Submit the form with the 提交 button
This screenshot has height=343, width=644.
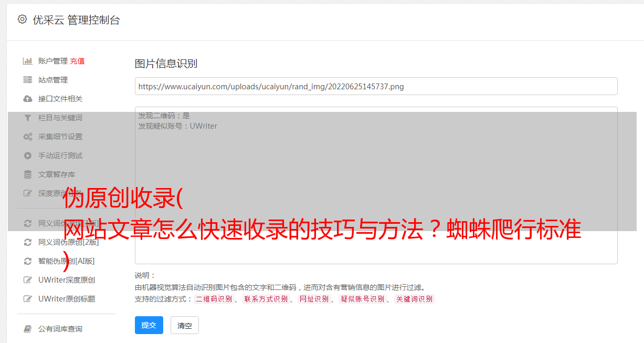pos(149,325)
